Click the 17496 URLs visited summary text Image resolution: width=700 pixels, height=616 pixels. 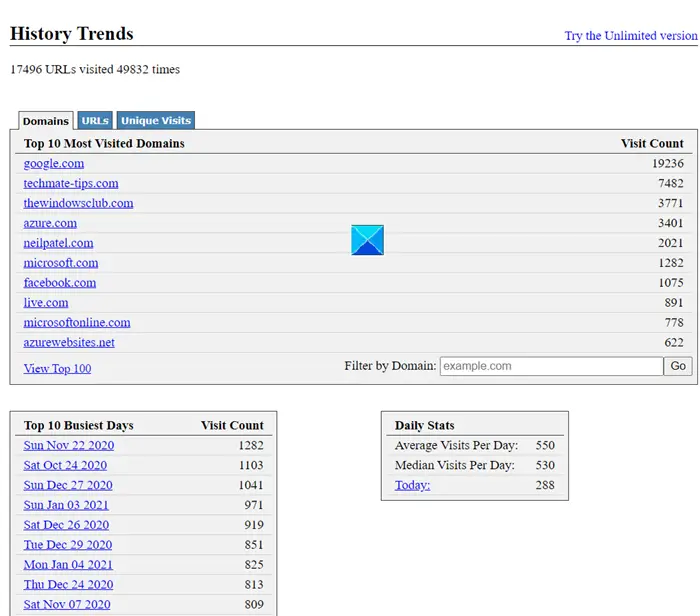tap(95, 69)
